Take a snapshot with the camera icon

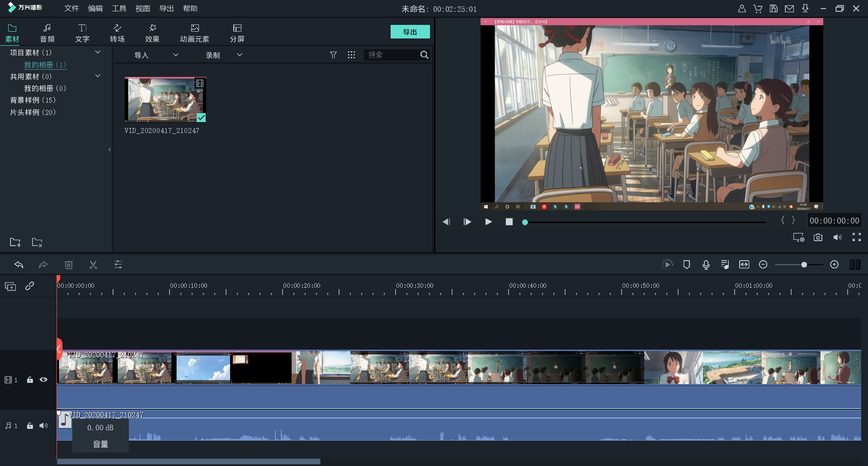pyautogui.click(x=818, y=238)
